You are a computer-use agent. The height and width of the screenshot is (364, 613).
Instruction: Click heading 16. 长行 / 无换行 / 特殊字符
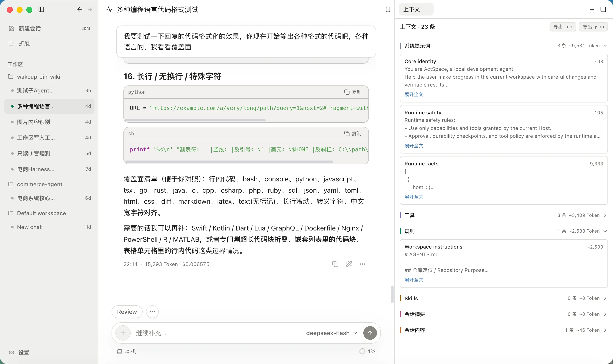[x=172, y=76]
